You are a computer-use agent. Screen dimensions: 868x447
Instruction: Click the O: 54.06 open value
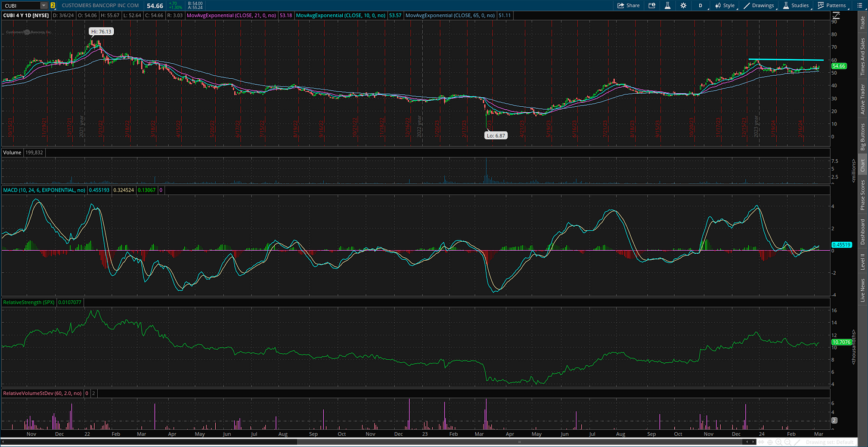(x=89, y=16)
